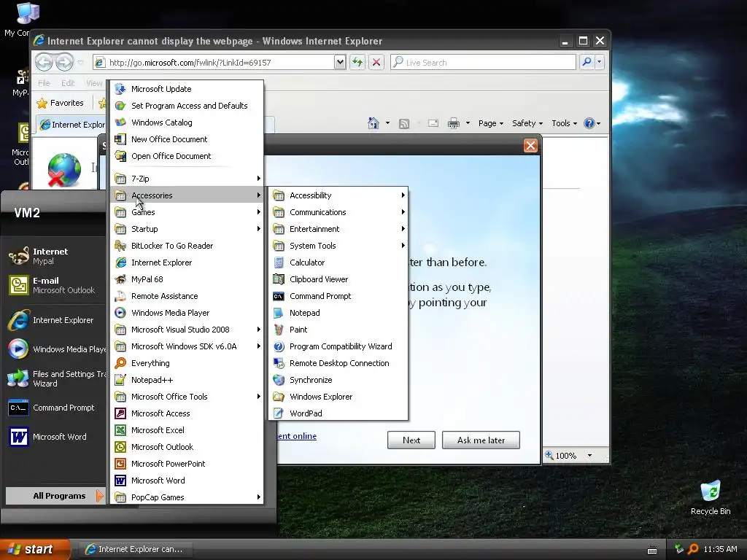Open Remote Assistance
This screenshot has height=560, width=747.
(187, 296)
